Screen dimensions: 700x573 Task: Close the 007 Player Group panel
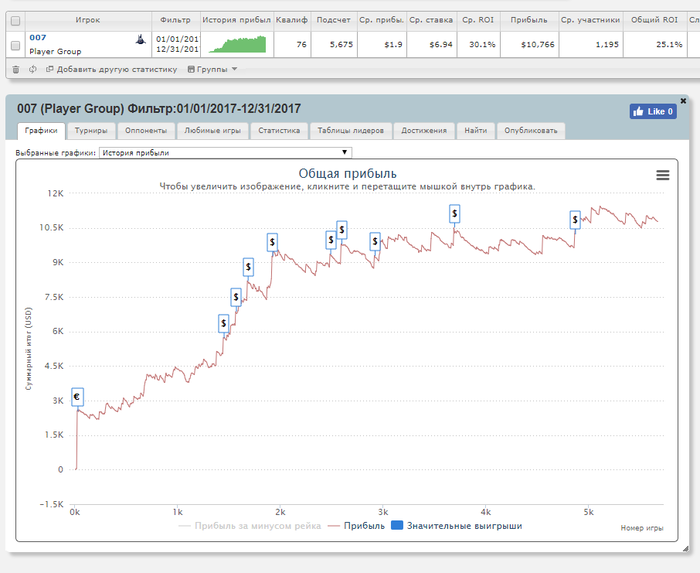683,101
